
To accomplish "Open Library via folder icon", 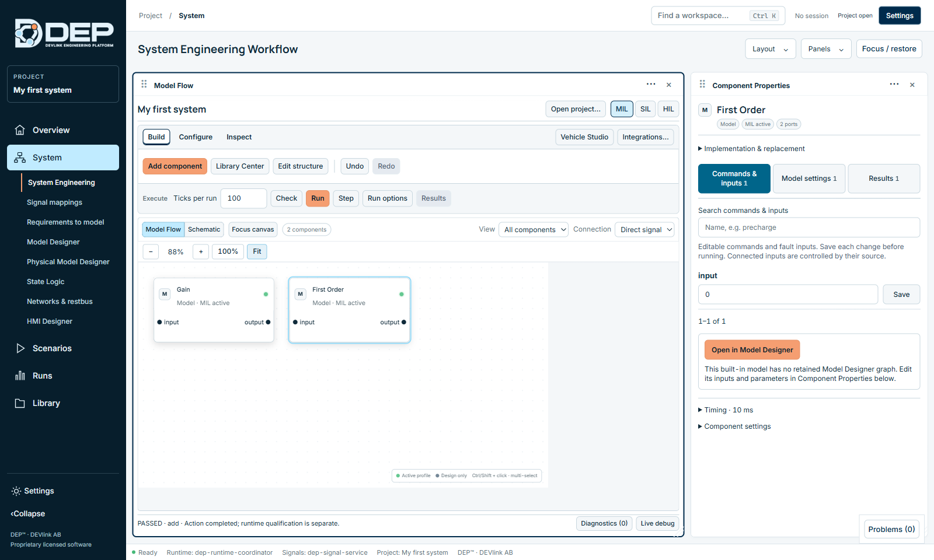I will point(20,403).
